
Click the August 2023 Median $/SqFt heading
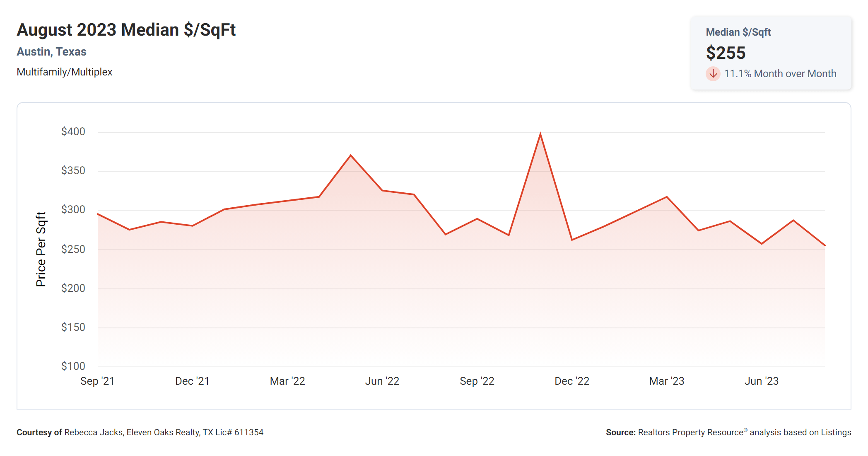[126, 30]
